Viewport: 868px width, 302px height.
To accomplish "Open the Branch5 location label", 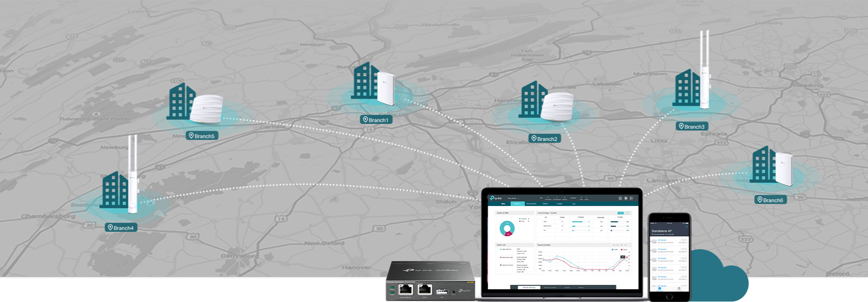I will 202,136.
